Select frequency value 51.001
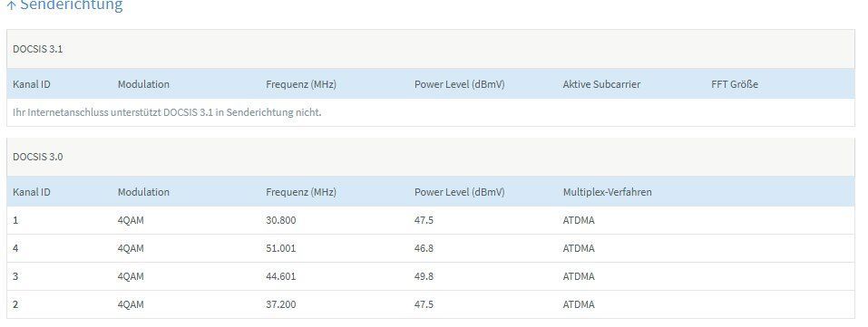This screenshot has height=327, width=868. coord(280,248)
